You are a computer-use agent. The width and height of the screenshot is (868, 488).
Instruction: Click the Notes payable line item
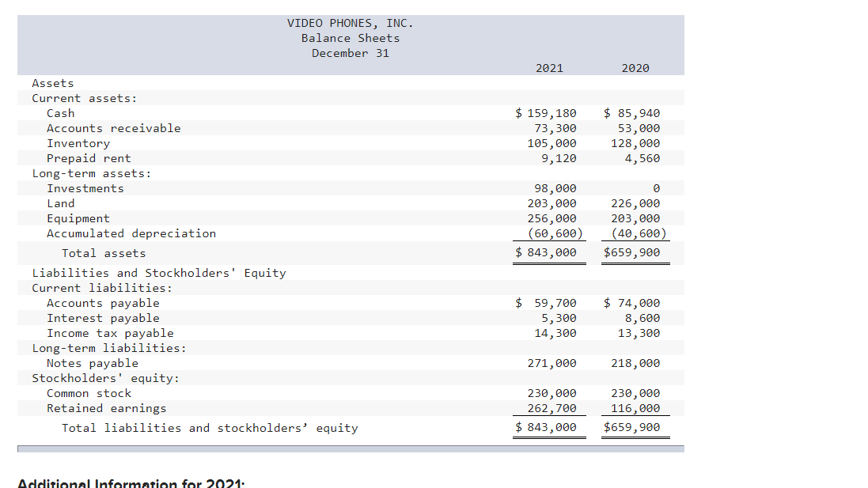[x=84, y=363]
